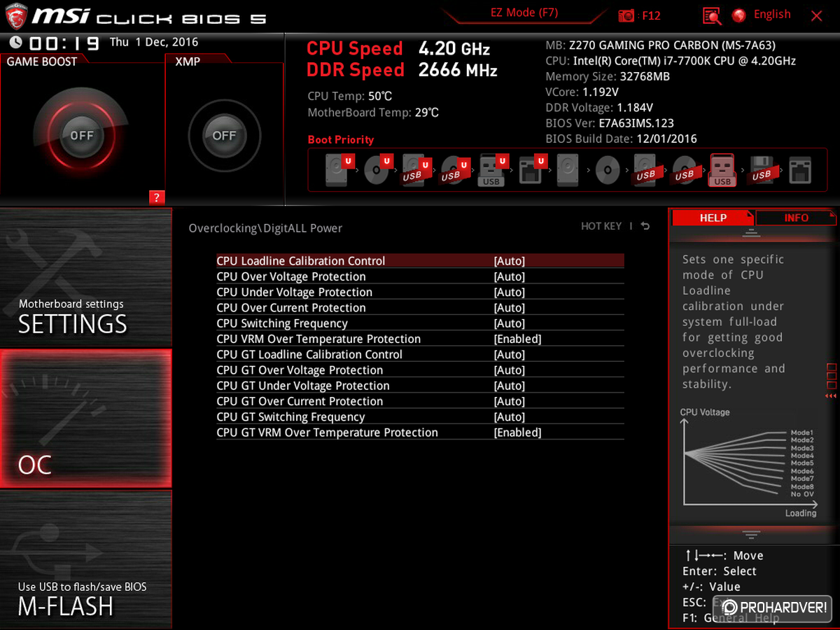Select the legacy optical drive boot icon without badge

click(608, 171)
